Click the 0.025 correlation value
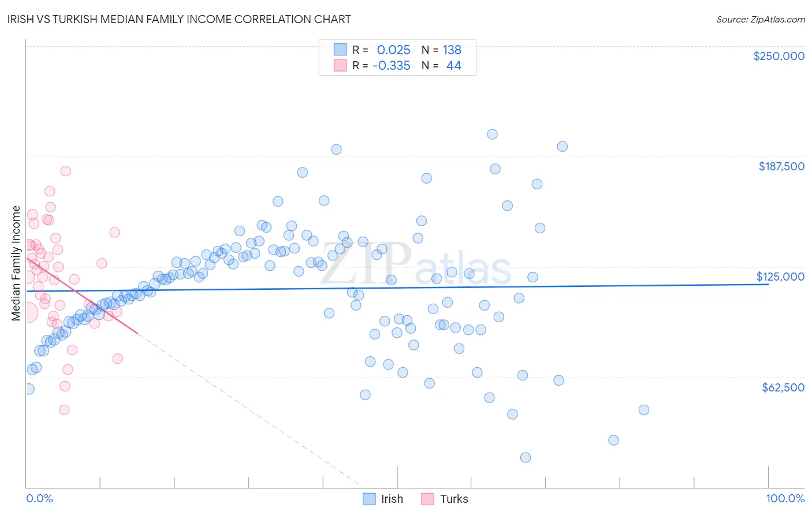Viewport: 812px width, 515px height. 394,50
